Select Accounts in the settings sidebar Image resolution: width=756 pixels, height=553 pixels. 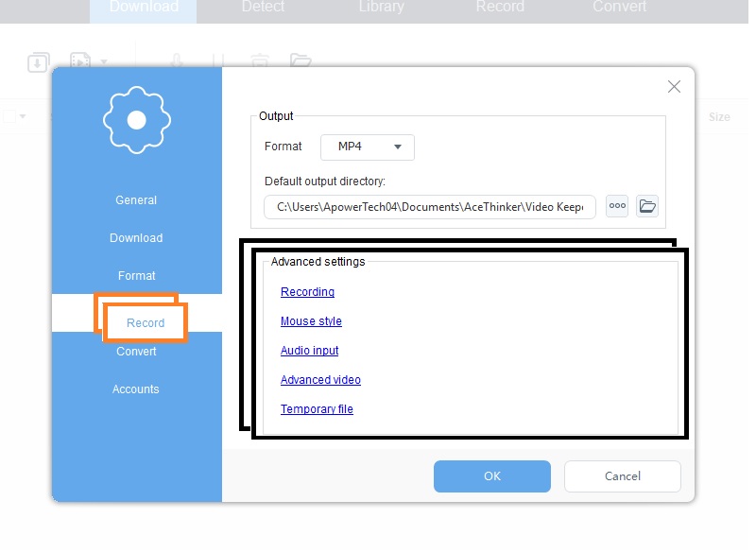tap(136, 389)
